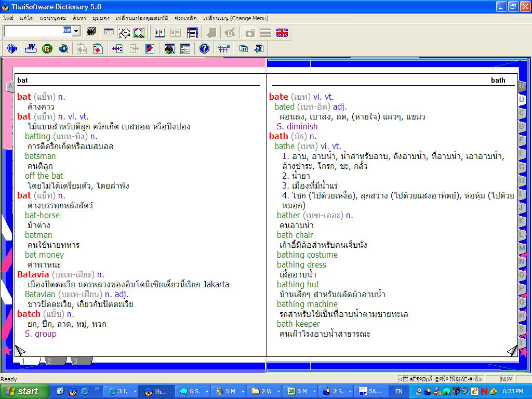The width and height of the screenshot is (532, 399).
Task: Jump to letter P index tab
Action: tap(522, 288)
